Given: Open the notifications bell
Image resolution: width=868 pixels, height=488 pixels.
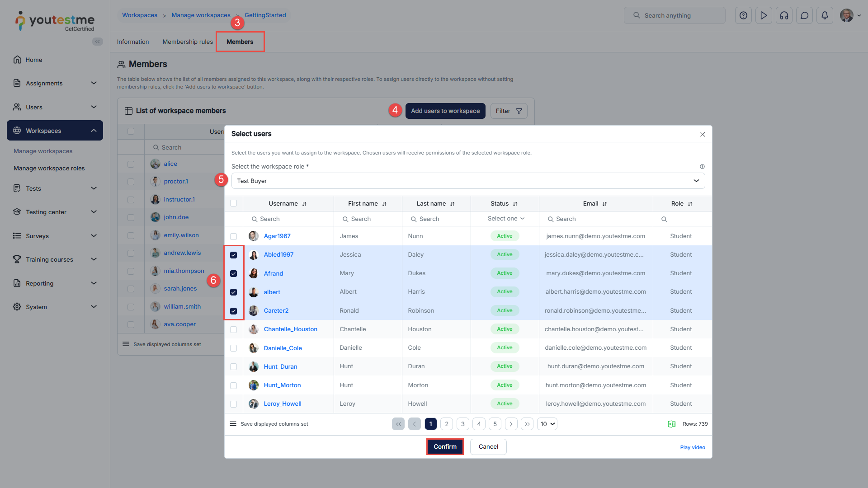Looking at the screenshot, I should tap(825, 15).
